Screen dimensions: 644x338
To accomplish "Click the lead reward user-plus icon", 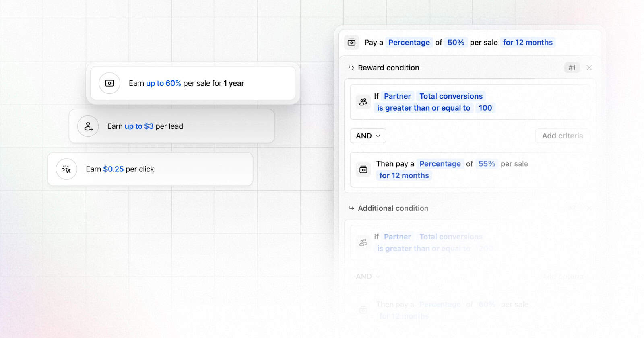I will pos(88,126).
